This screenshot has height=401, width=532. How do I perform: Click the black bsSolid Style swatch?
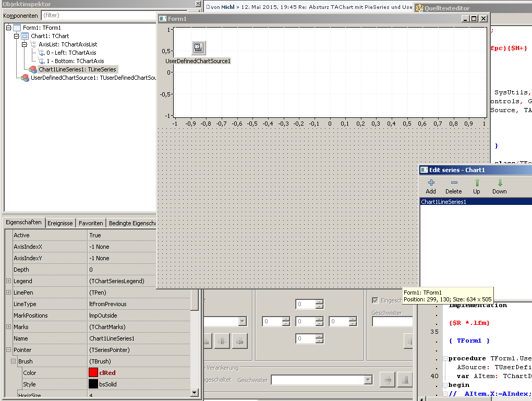[93, 384]
